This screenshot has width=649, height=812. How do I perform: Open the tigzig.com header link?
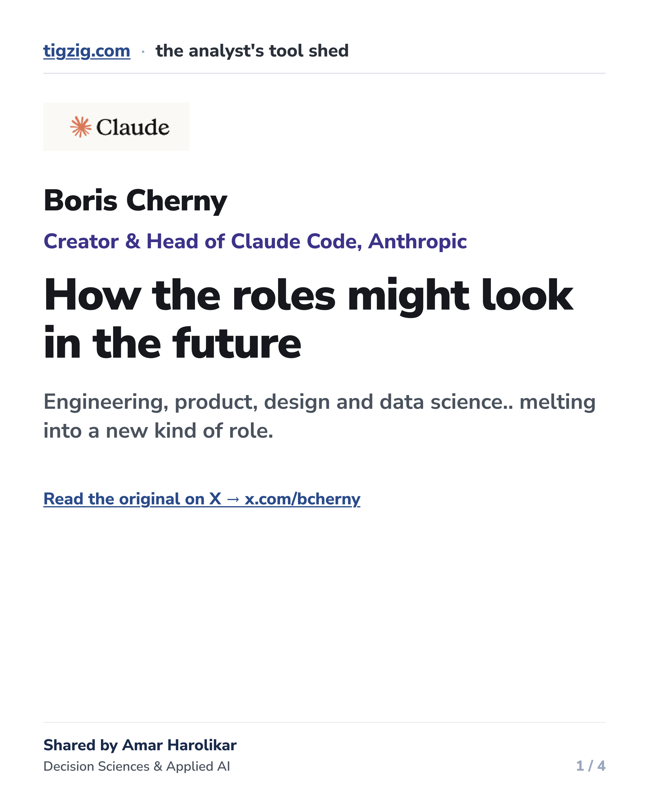87,51
